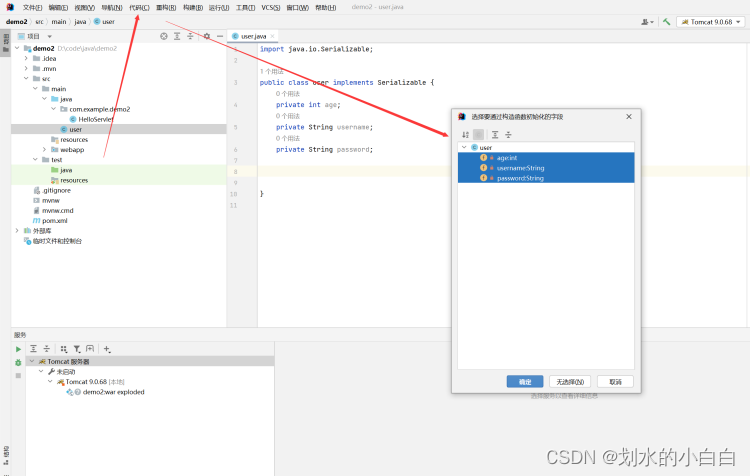Collapse the 未启动 node in services
The image size is (750, 476).
(x=41, y=371)
